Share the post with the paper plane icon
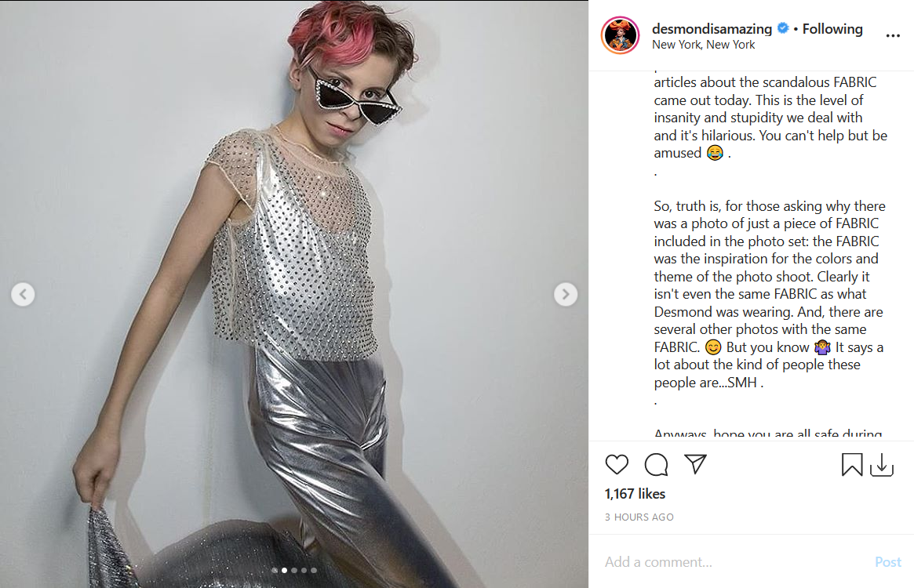Screen dimensions: 914x588 pos(695,464)
